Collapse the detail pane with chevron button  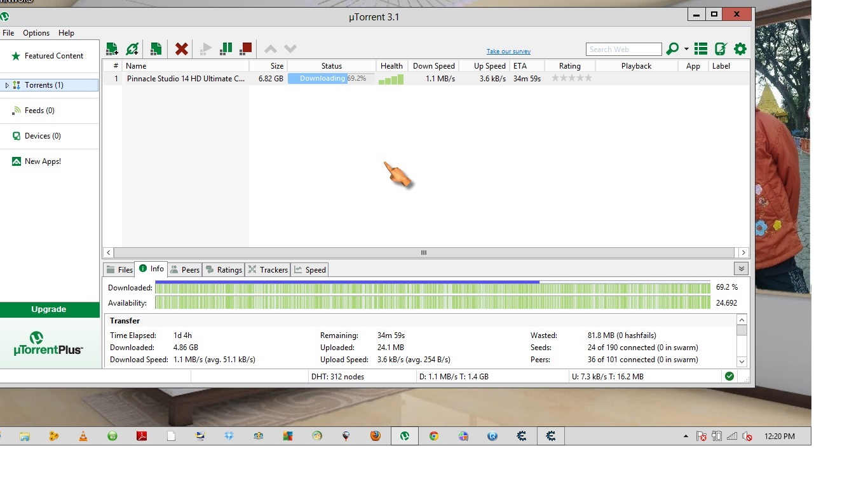741,269
